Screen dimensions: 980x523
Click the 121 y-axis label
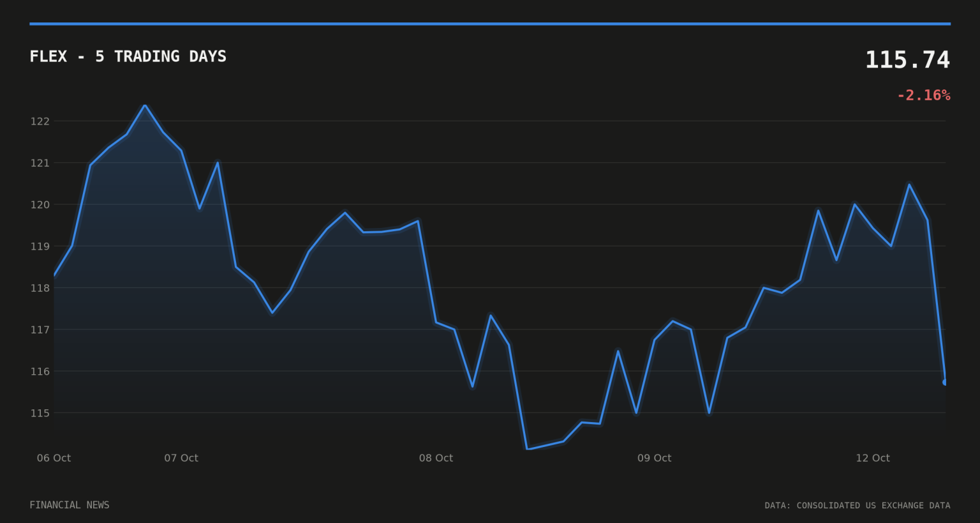tap(40, 163)
